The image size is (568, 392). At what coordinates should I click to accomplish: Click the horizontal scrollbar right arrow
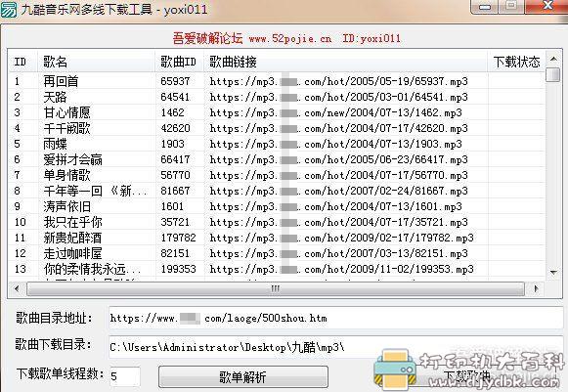pos(537,288)
